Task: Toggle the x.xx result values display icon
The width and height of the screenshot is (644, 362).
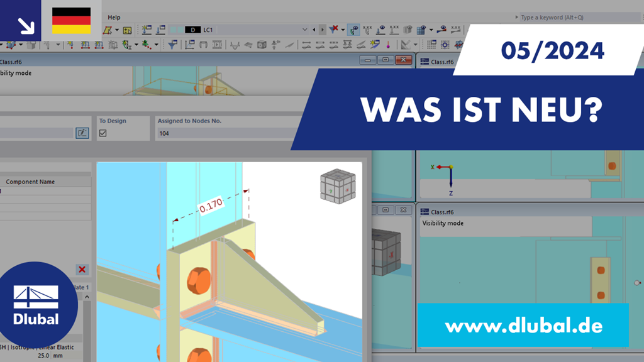Action: pyautogui.click(x=367, y=30)
